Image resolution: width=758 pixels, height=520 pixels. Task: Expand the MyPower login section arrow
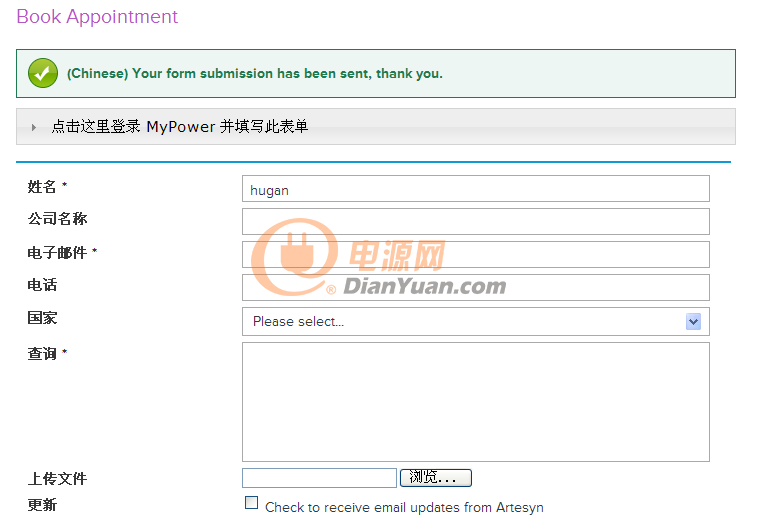click(x=33, y=128)
